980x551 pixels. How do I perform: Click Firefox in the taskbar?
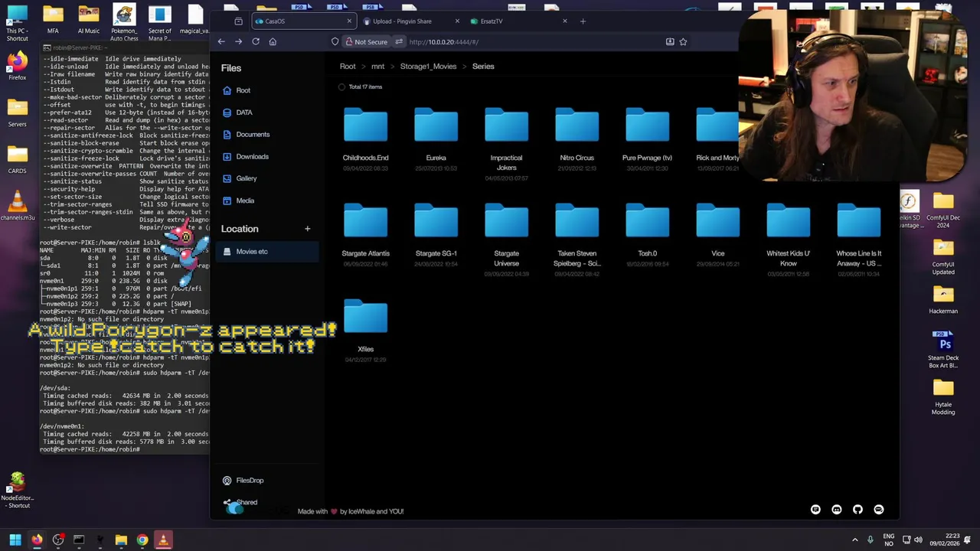(x=37, y=540)
